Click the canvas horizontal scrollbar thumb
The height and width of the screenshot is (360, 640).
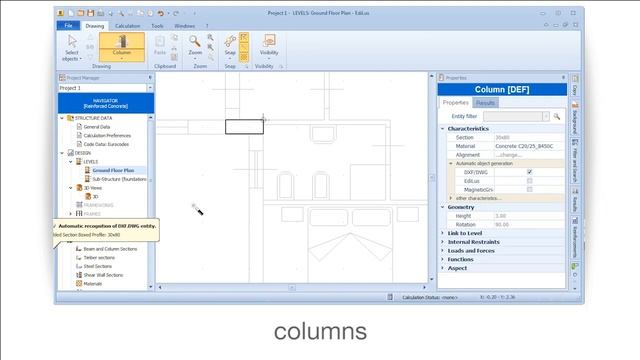[x=292, y=287]
